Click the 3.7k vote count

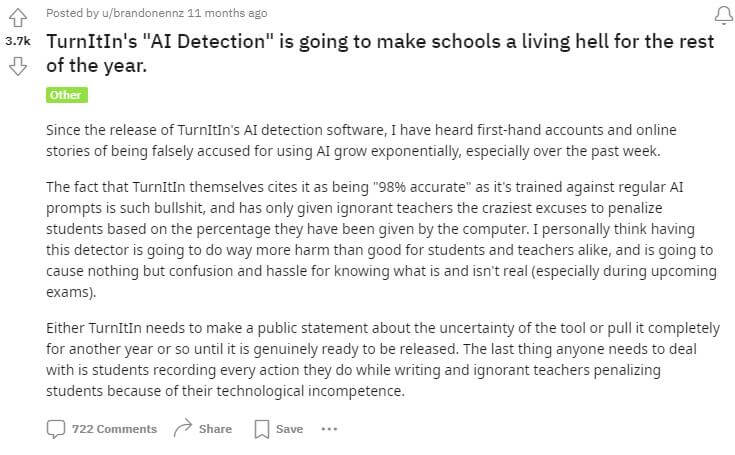17,42
